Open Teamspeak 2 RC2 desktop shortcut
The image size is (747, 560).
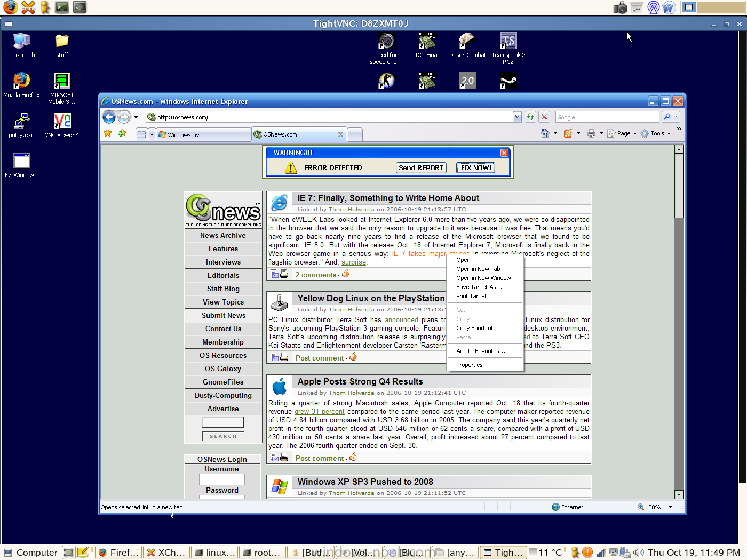tap(508, 49)
